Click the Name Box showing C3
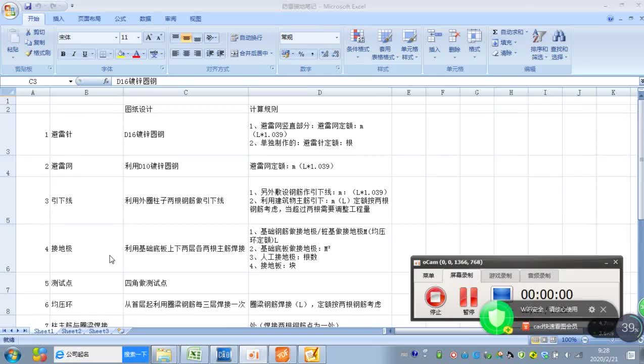This screenshot has width=644, height=364. tap(33, 81)
